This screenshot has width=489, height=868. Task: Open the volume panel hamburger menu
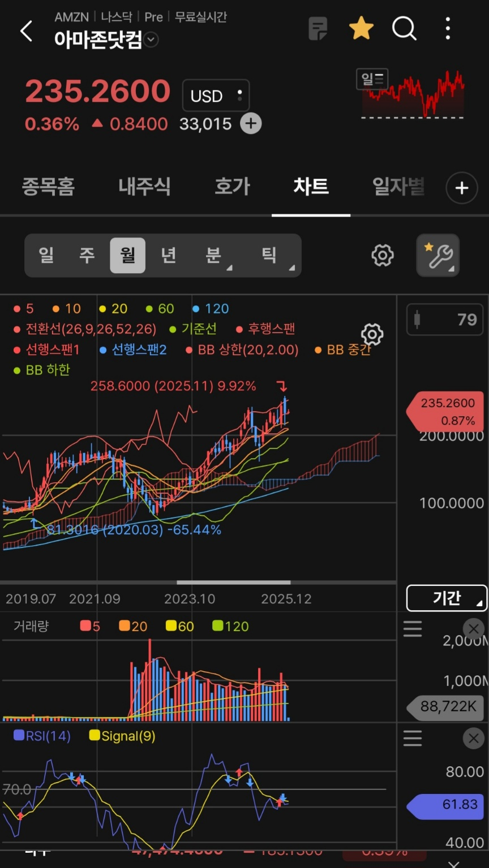point(413,628)
